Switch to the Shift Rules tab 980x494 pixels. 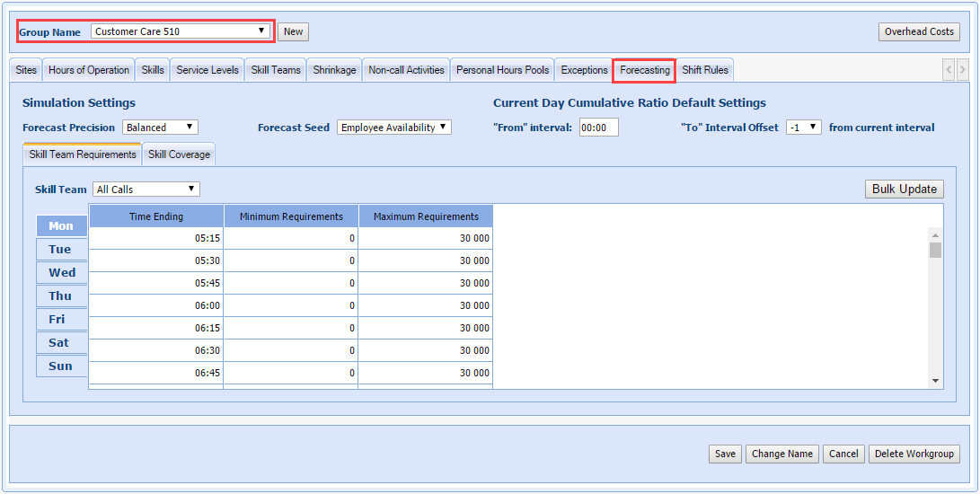click(705, 70)
